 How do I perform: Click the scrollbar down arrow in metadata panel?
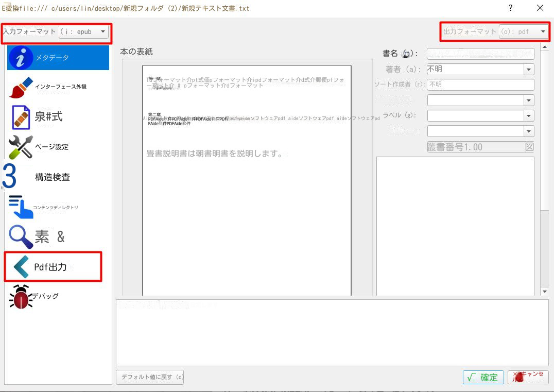544,292
